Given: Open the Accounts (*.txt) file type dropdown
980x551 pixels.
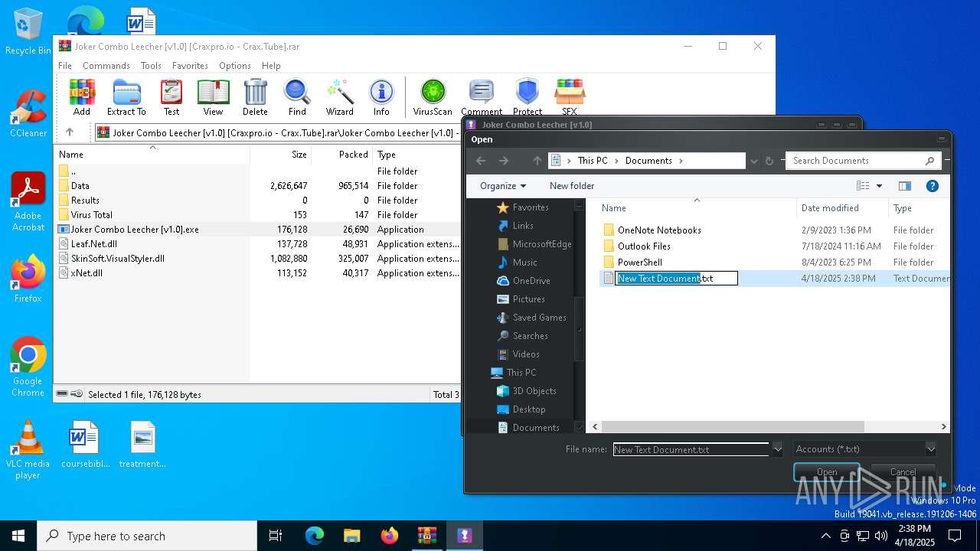Looking at the screenshot, I should tap(864, 449).
